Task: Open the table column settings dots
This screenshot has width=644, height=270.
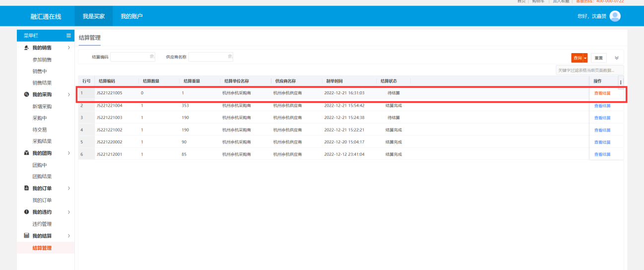Action: [x=621, y=81]
